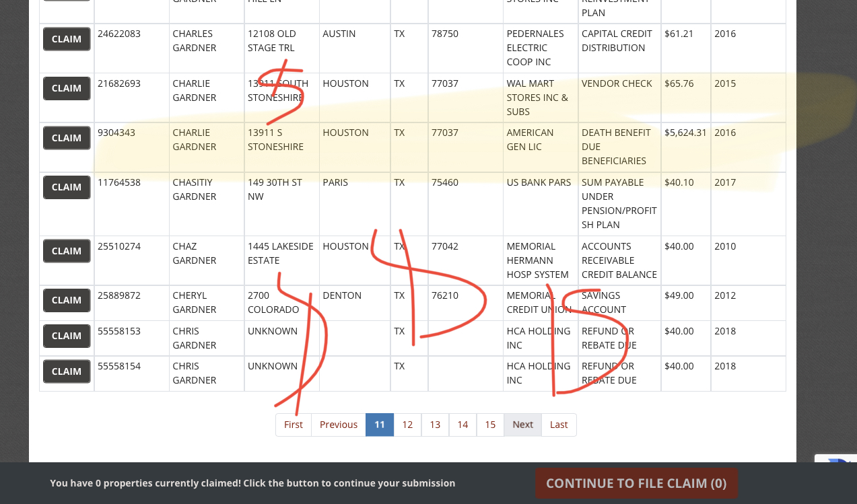The image size is (857, 504).
Task: Select amount $49.00 cell
Action: pyautogui.click(x=685, y=303)
